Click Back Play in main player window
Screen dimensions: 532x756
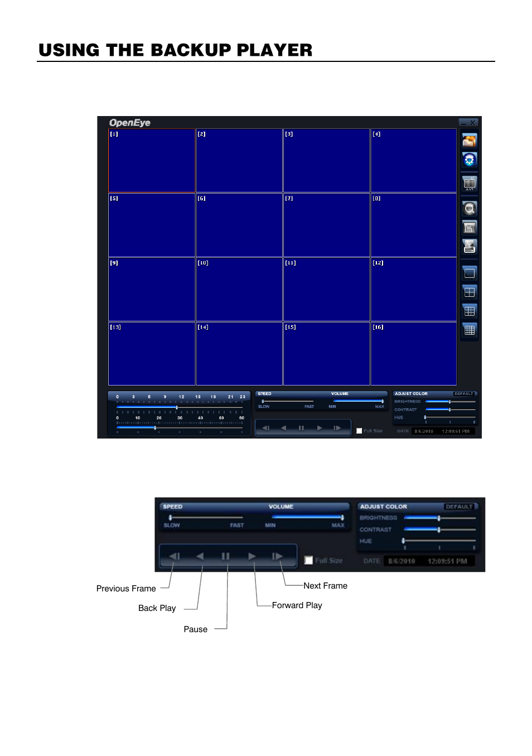283,428
